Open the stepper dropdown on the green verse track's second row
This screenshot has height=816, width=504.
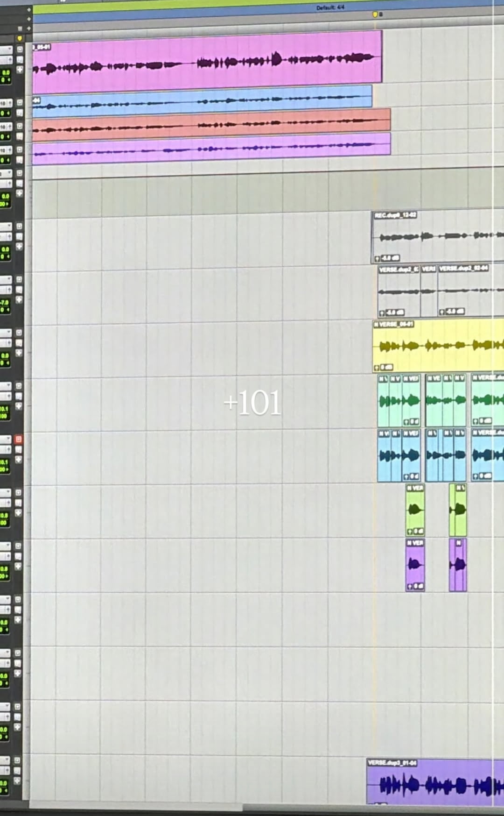(7, 396)
